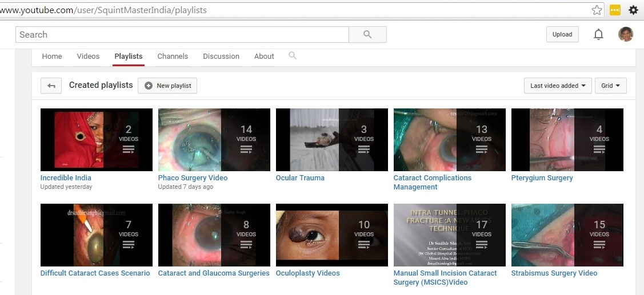The height and width of the screenshot is (295, 644).
Task: Click the yellow extension icon
Action: pos(615,10)
